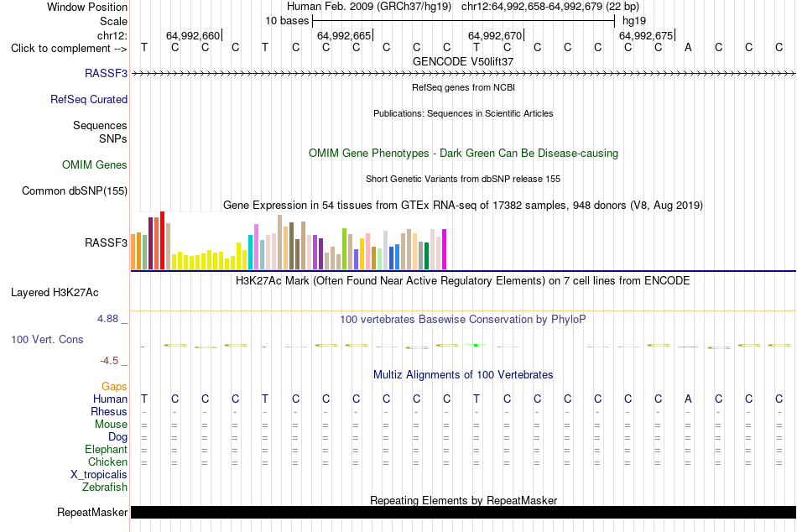Click 'Short Genetic Variants from dbSNP release 155'
Screen dimensions: 797x532
[x=463, y=179]
